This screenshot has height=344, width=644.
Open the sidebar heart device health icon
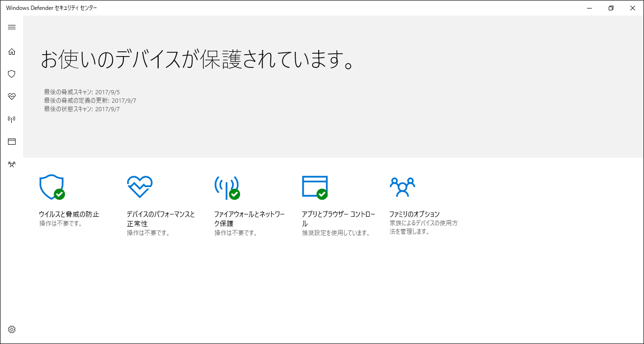(x=12, y=97)
